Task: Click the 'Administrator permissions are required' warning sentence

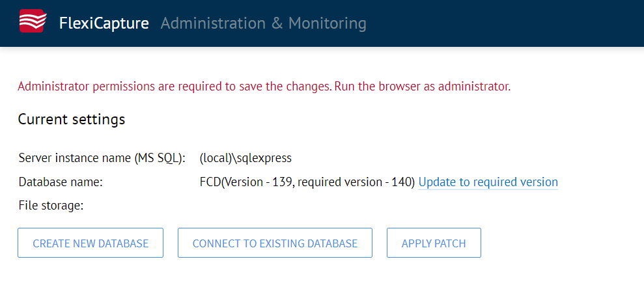Action: (175, 87)
